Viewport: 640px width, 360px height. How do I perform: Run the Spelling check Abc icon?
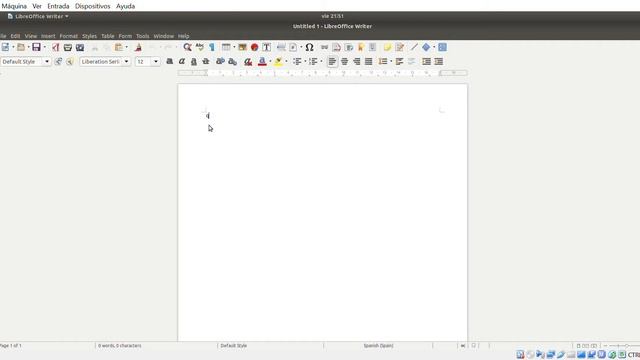tap(200, 47)
